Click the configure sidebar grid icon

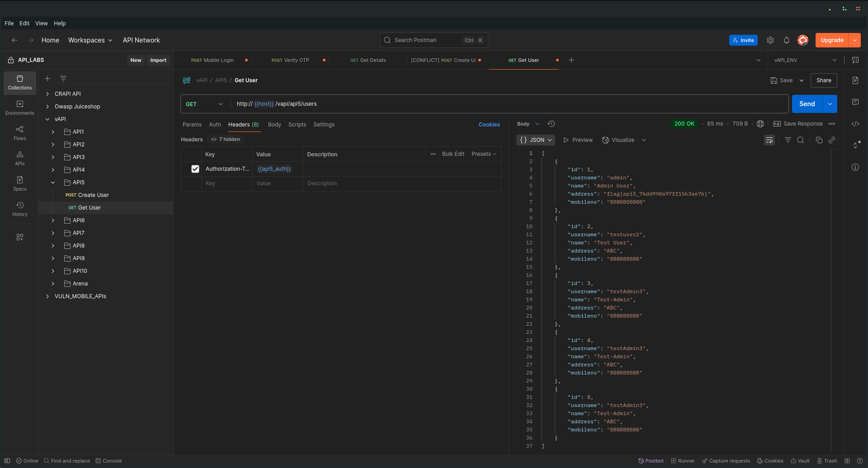[20, 237]
